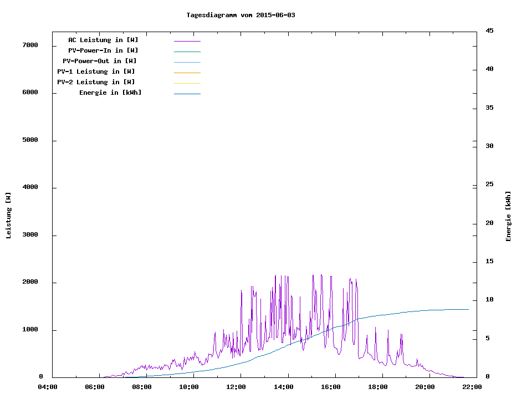Click the purple line sample for AC Leistung
532x399 pixels.
click(x=187, y=41)
